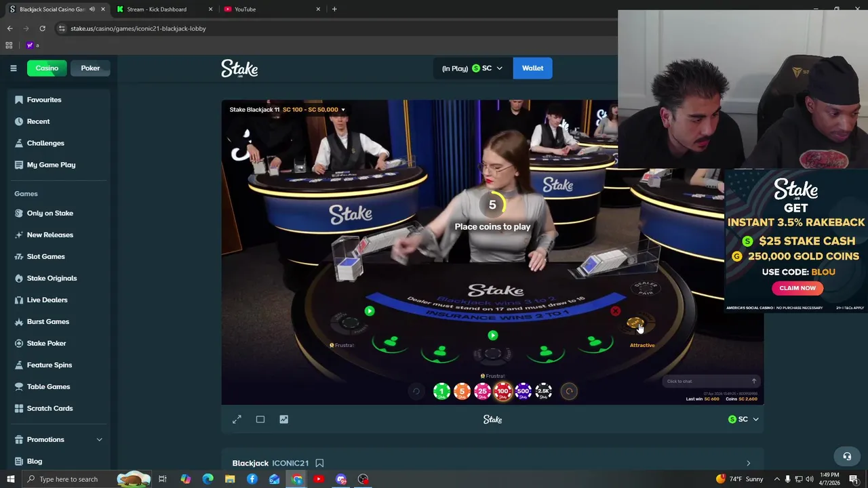The width and height of the screenshot is (868, 488).
Task: Bookmark Blackjack ICONIC21 as favourite
Action: [319, 463]
